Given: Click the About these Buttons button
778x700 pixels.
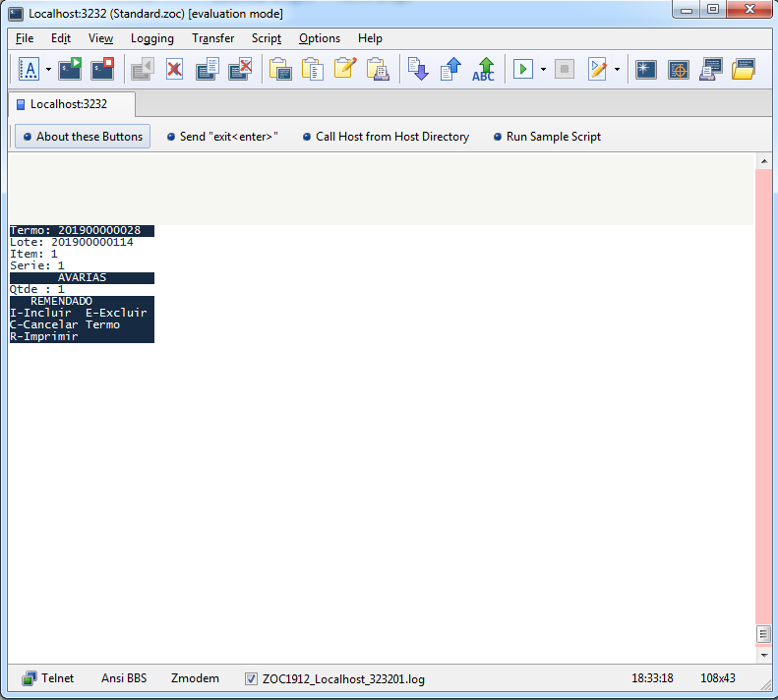Looking at the screenshot, I should point(83,137).
